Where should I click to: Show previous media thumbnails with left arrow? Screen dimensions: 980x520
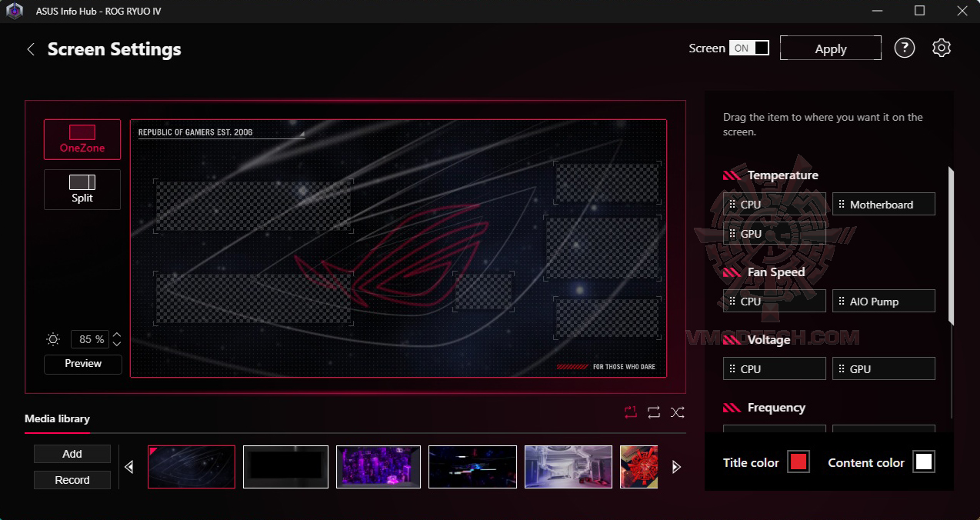point(129,467)
